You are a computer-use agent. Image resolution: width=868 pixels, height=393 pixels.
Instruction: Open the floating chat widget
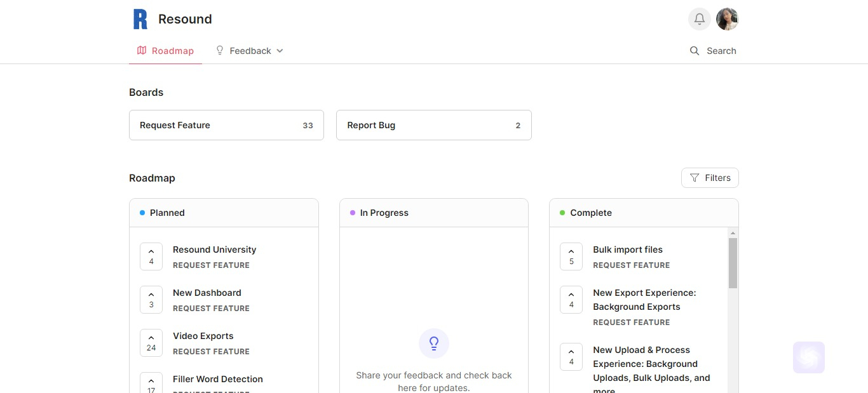tap(809, 357)
